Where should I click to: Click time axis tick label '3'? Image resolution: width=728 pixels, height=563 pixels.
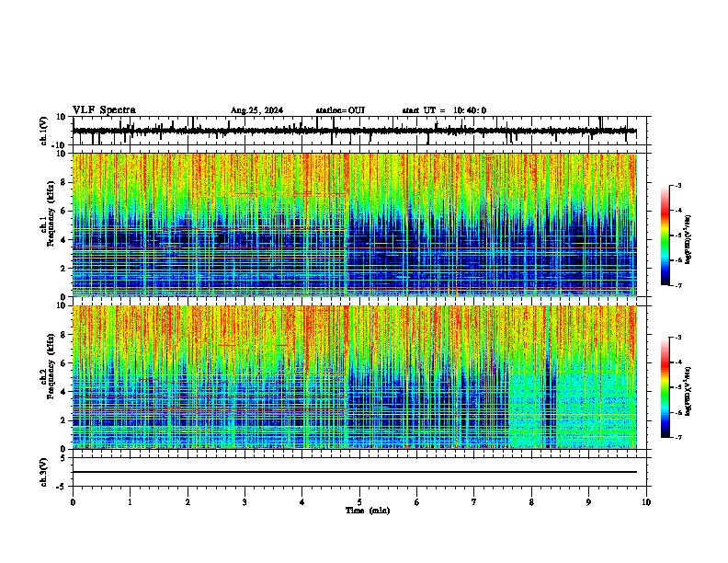(245, 502)
